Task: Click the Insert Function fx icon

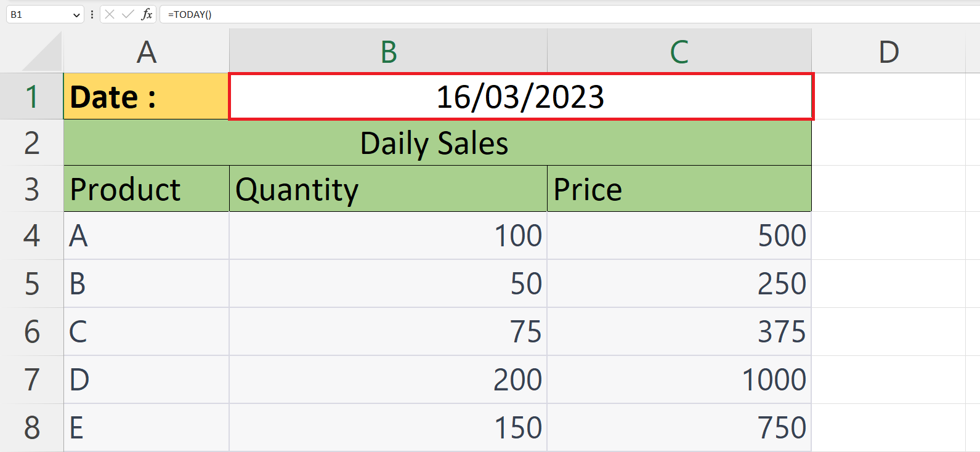Action: coord(147,14)
